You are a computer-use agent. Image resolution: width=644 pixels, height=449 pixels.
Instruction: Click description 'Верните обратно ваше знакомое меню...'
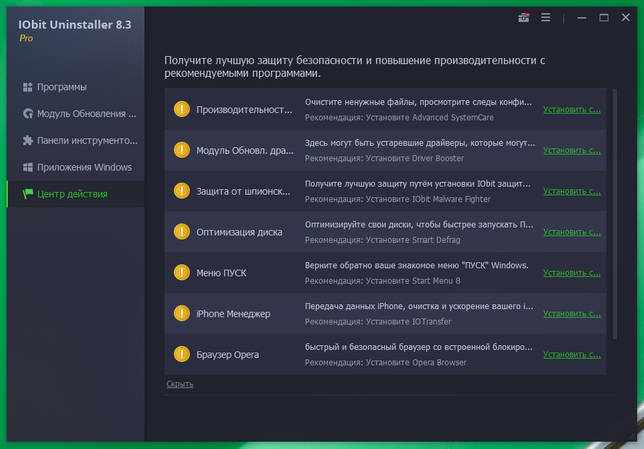tap(416, 265)
